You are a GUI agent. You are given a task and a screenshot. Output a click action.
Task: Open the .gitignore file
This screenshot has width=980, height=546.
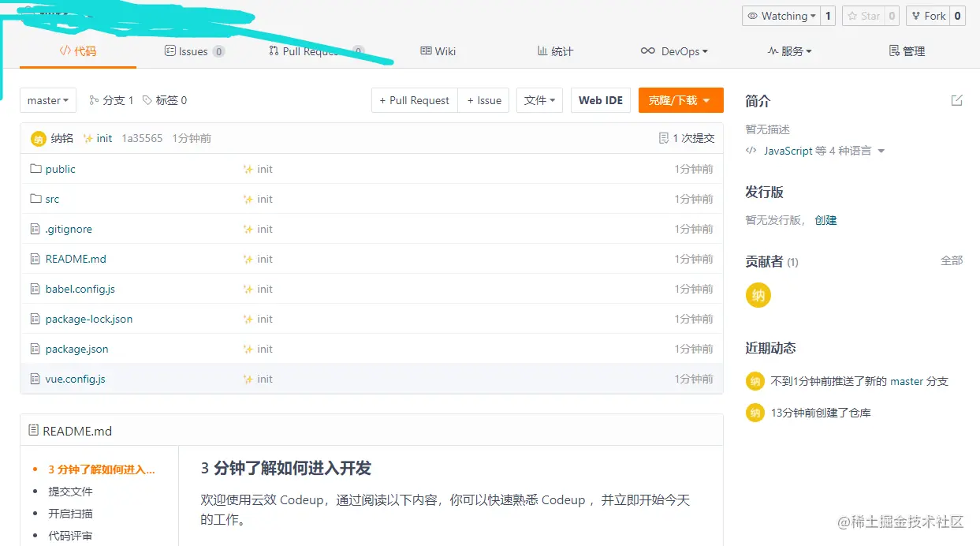[69, 229]
